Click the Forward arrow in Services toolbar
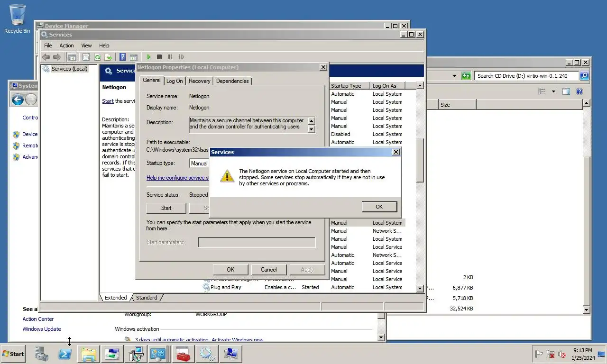Viewport: 607px width, 364px height. [57, 57]
